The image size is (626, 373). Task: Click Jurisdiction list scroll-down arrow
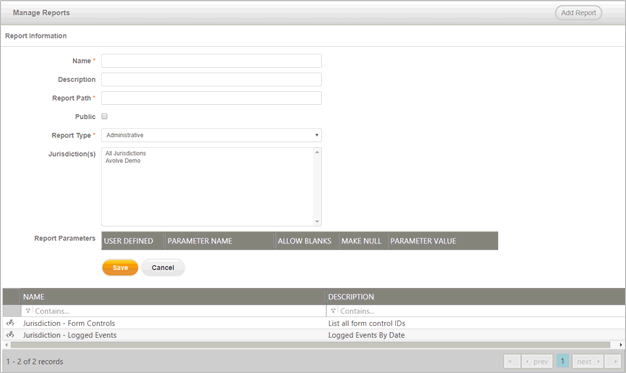coord(317,221)
